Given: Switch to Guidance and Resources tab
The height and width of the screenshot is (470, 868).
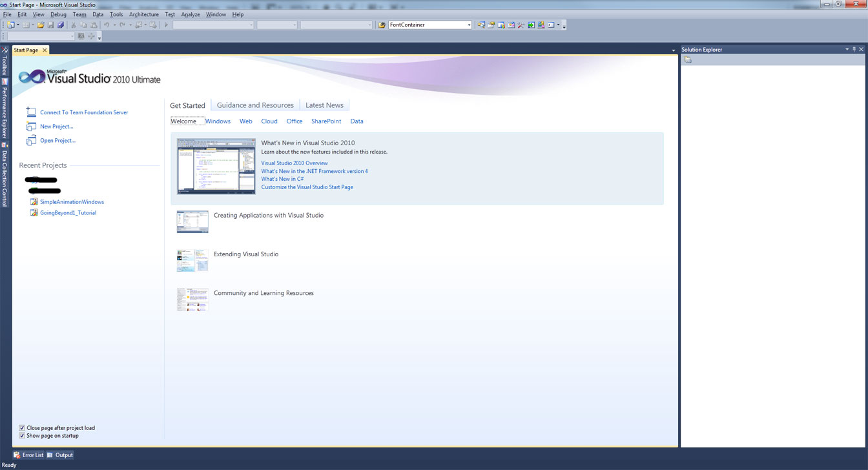Looking at the screenshot, I should pyautogui.click(x=255, y=105).
